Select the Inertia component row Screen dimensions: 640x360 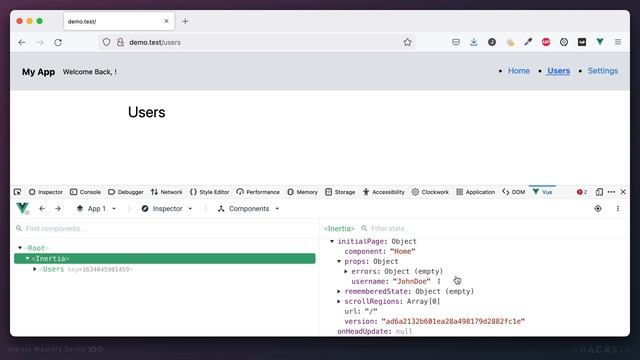coord(164,258)
